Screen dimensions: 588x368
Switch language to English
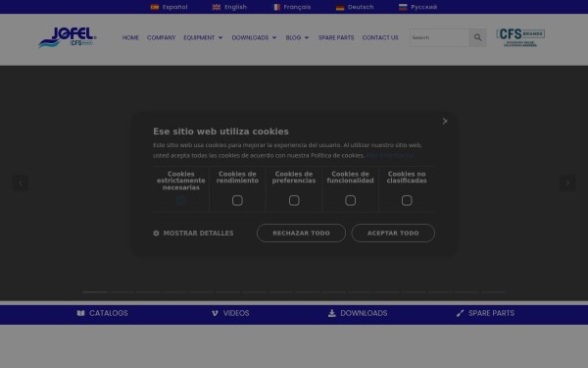click(x=235, y=7)
